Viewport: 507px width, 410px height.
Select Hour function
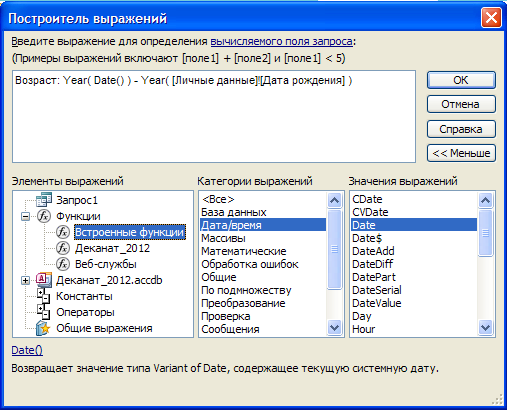click(414, 329)
